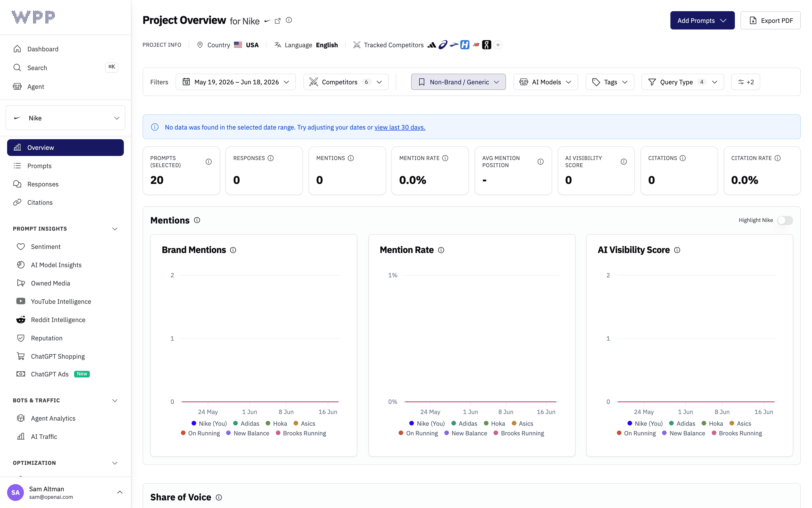
Task: Open the Query Type filter dropdown
Action: [x=683, y=82]
